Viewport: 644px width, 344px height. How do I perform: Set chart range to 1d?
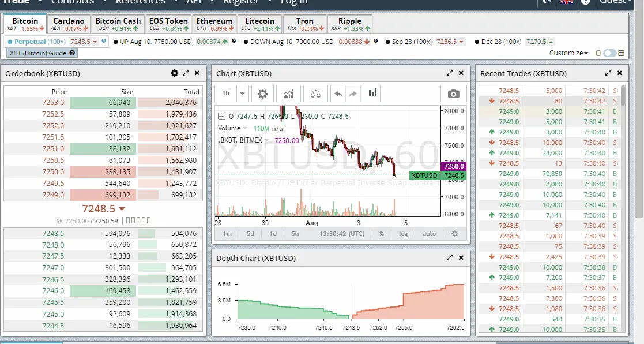pos(273,234)
